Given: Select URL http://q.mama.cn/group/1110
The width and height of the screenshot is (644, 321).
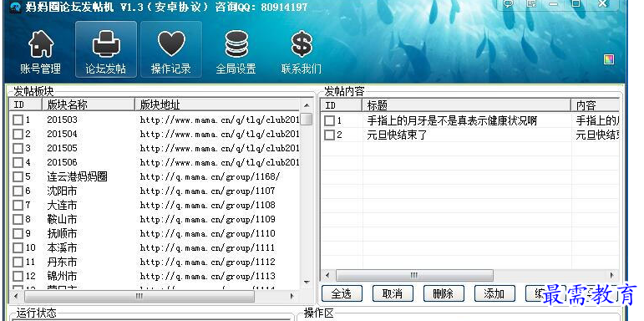Looking at the screenshot, I should [x=207, y=233].
